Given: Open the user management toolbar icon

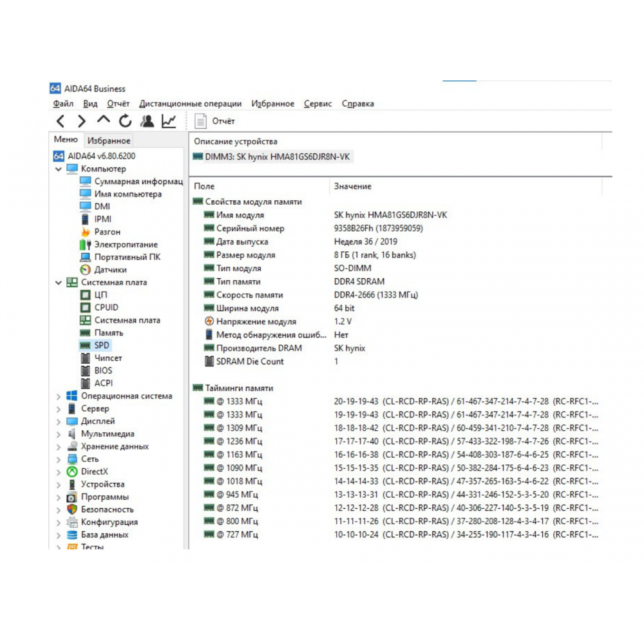Looking at the screenshot, I should pyautogui.click(x=147, y=121).
